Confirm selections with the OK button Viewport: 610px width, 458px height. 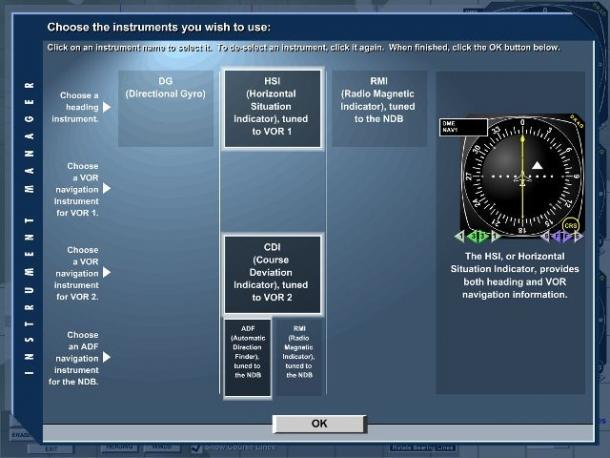click(319, 423)
